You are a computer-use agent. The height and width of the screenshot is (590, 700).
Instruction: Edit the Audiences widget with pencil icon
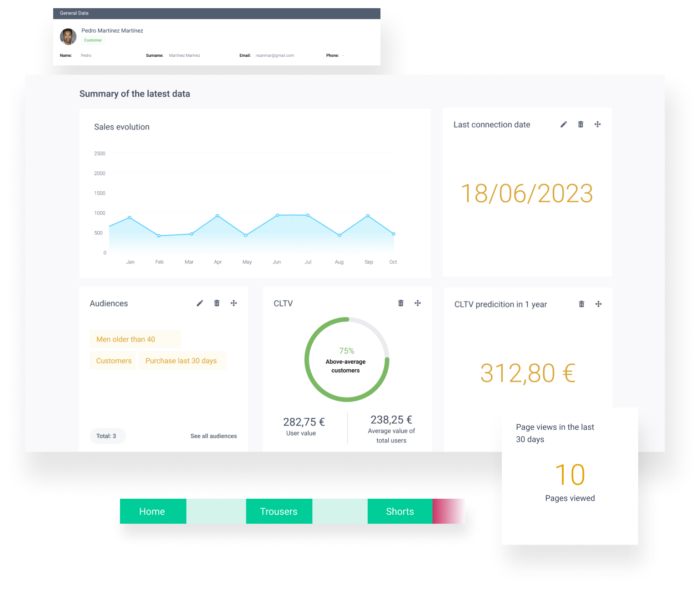tap(200, 303)
